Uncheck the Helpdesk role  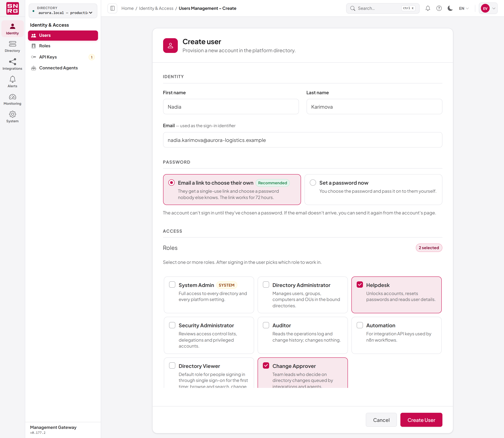click(x=360, y=285)
